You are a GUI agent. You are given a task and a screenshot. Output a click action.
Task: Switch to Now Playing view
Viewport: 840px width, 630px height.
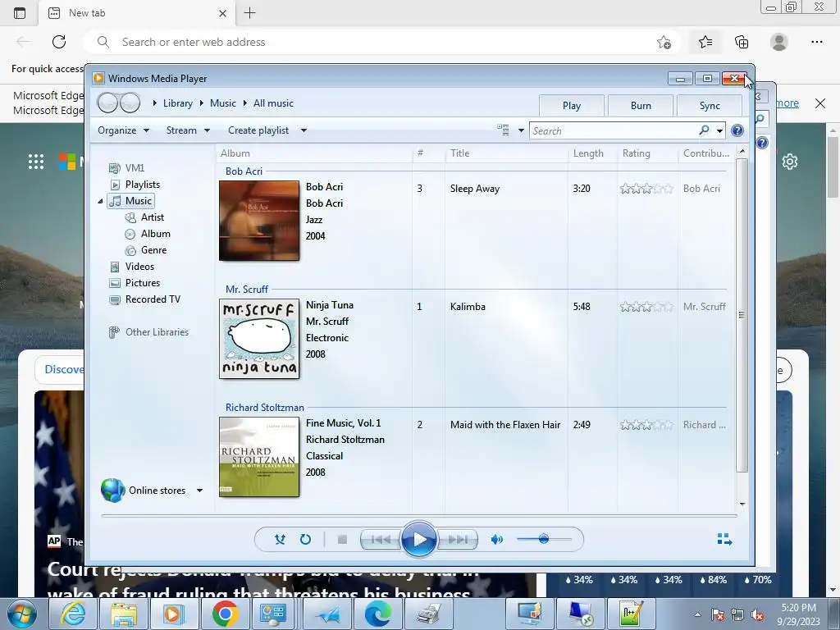pyautogui.click(x=724, y=539)
